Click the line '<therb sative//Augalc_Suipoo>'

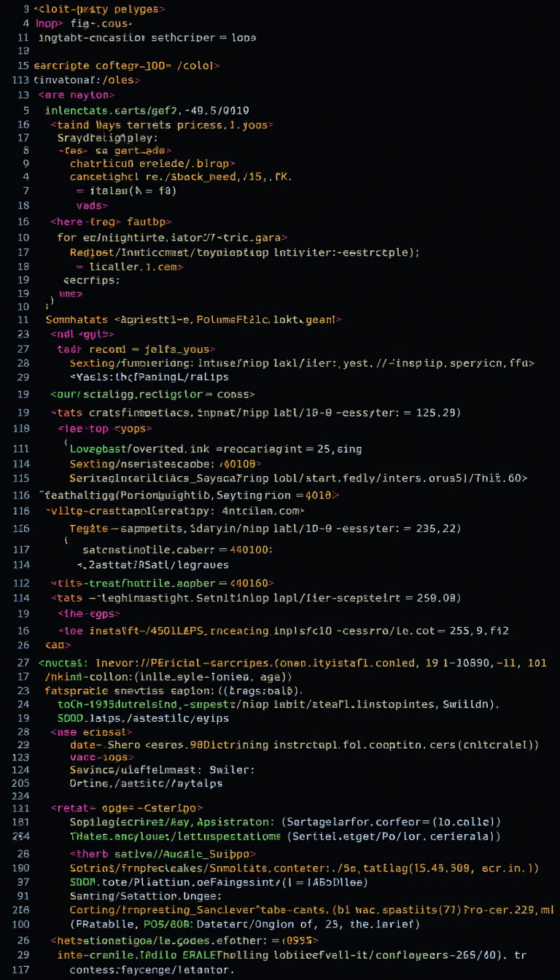tap(163, 853)
